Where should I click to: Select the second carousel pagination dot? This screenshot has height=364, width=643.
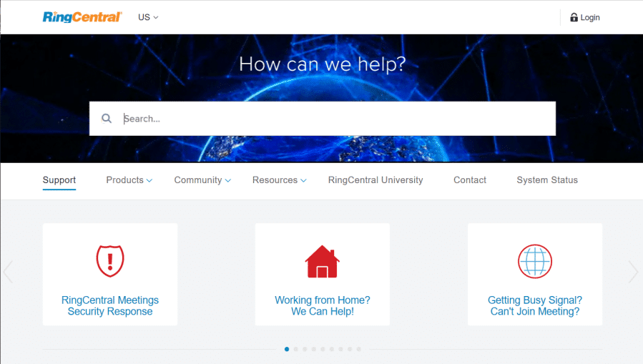[296, 349]
